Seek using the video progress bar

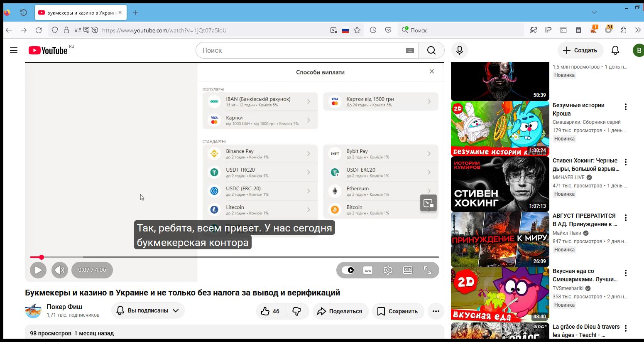(x=235, y=257)
